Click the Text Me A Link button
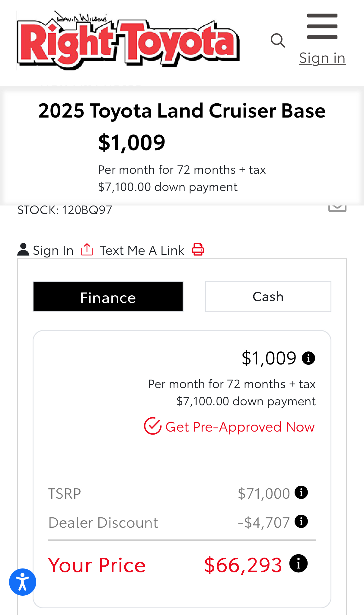Screen dimensions: 364x615 pyautogui.click(x=142, y=250)
